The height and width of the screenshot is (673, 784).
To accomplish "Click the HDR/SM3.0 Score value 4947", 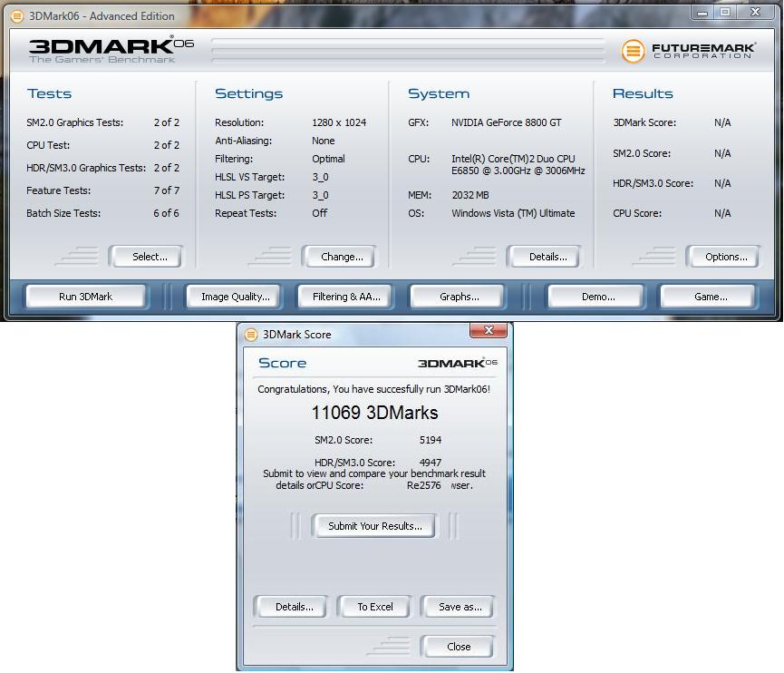I will pos(430,463).
